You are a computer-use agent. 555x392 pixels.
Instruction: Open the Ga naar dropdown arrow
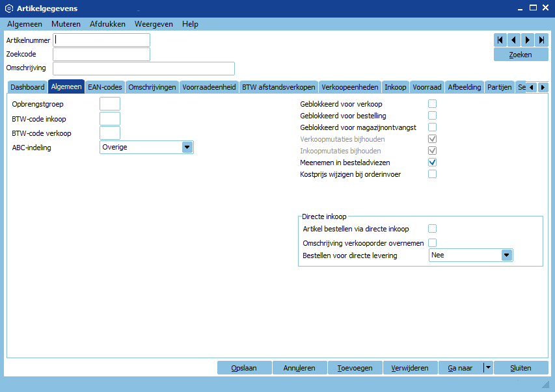(488, 368)
